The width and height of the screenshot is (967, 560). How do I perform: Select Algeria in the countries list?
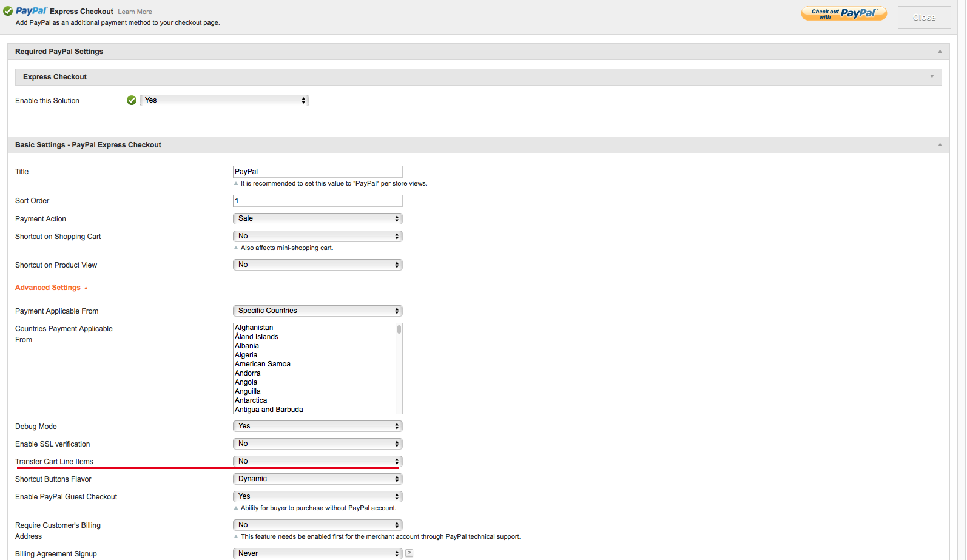[246, 355]
